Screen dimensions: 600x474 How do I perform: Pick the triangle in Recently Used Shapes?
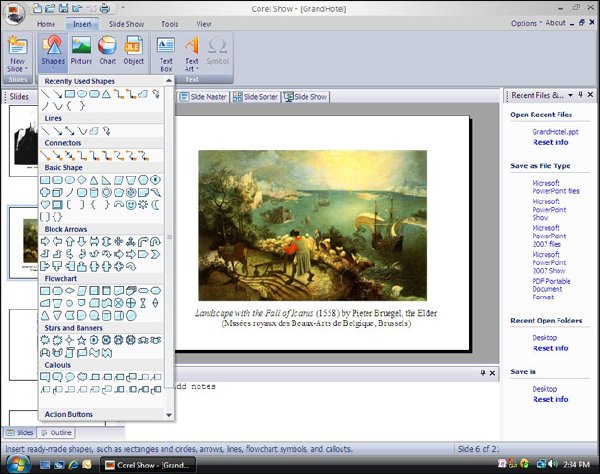(106, 94)
